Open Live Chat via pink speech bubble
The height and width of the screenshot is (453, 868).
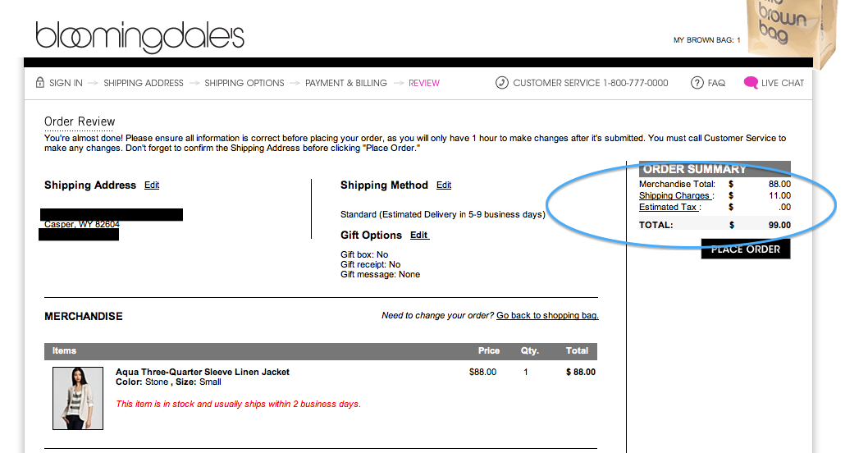click(751, 83)
